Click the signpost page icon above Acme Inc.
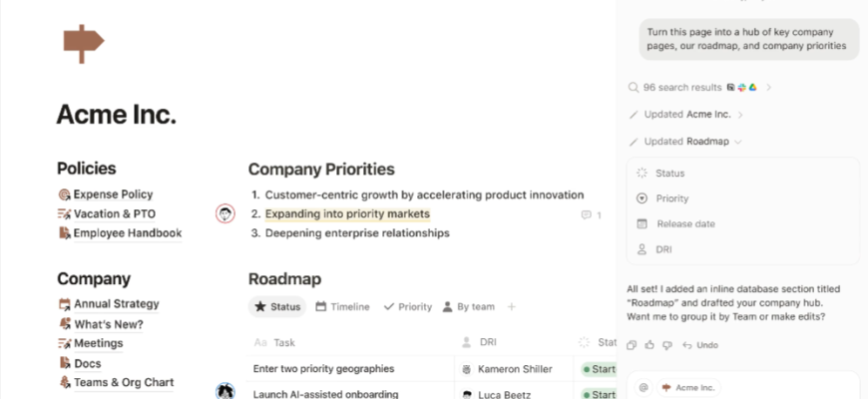Viewport: 868px width, 399px height. tap(83, 42)
